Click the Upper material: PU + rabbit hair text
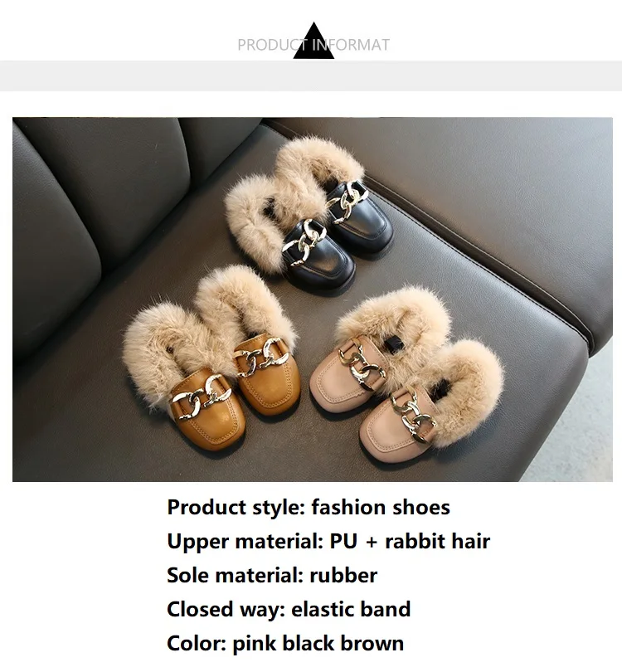The height and width of the screenshot is (672, 622). tap(328, 541)
